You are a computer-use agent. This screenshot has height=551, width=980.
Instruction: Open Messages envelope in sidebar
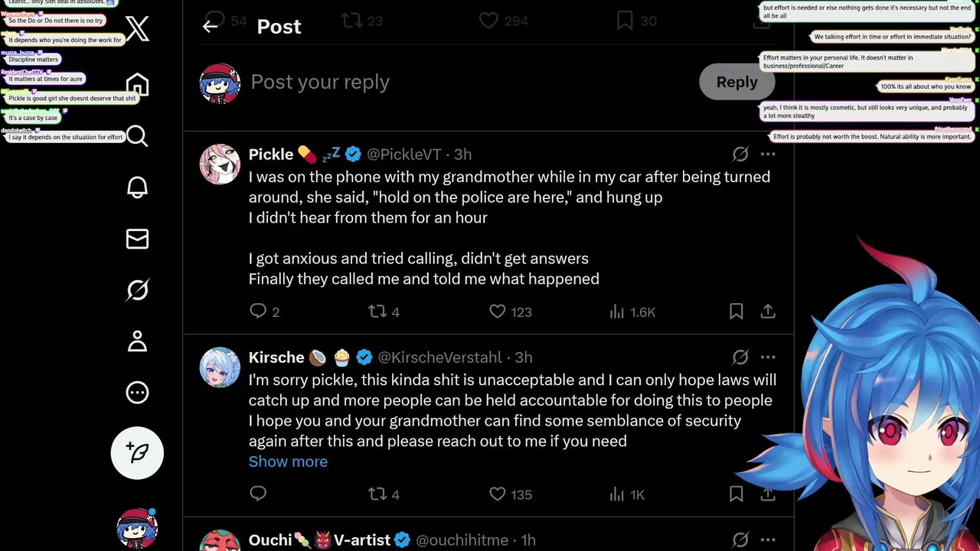click(x=137, y=239)
